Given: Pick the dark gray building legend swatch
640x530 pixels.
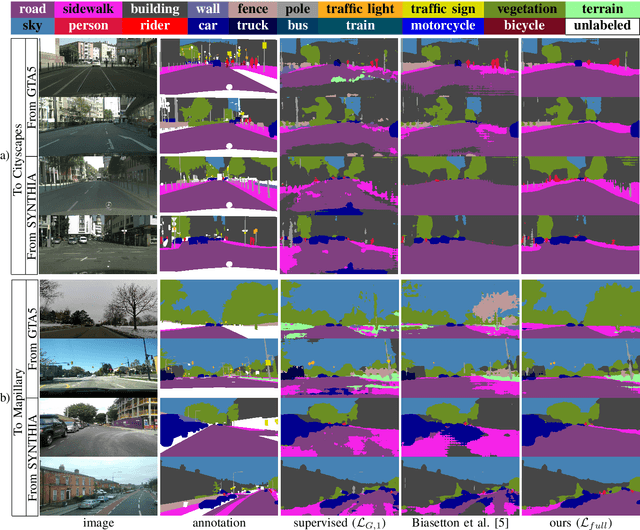Looking at the screenshot, I should point(155,9).
